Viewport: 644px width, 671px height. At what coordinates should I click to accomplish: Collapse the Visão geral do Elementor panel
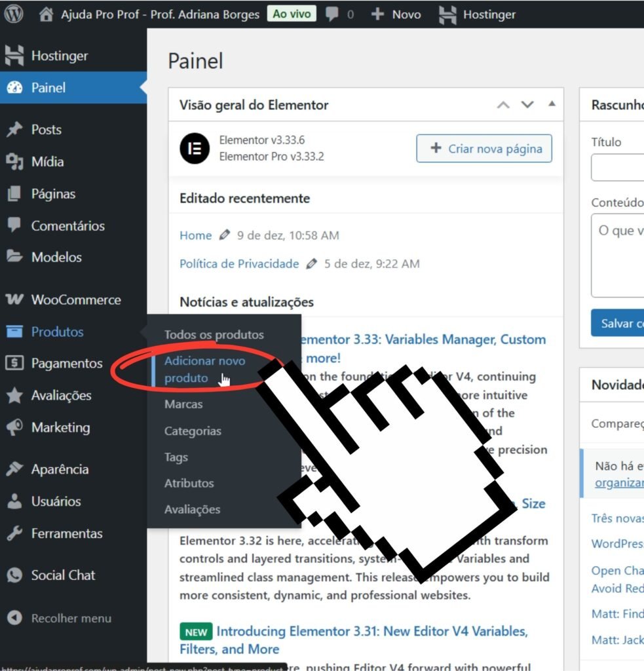point(552,105)
